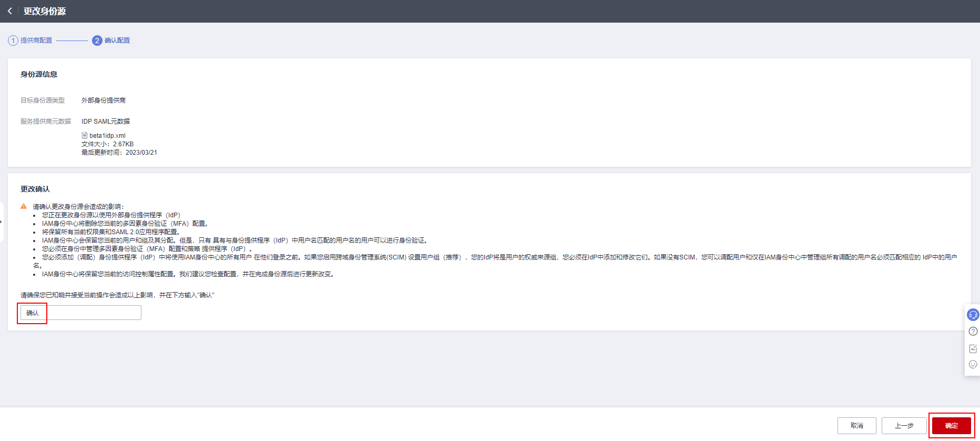Click bullet 您正在更改身份源以使用外部身份提供程序
The width and height of the screenshot is (980, 441).
pyautogui.click(x=111, y=215)
